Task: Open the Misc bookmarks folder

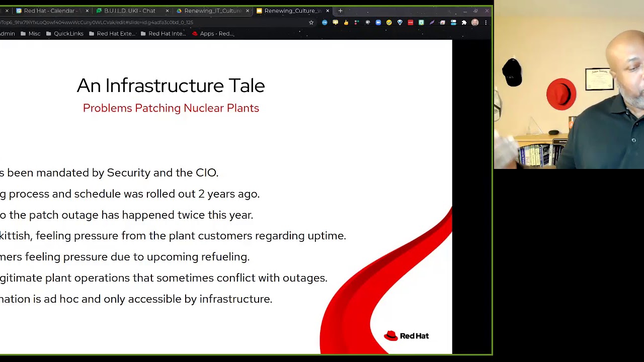Action: point(30,34)
